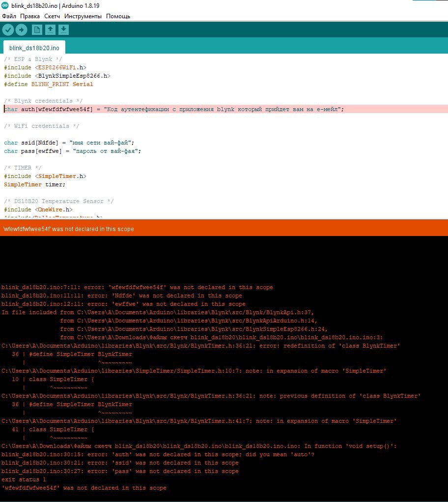The width and height of the screenshot is (448, 502).
Task: Click the redefinition of 'class BlynkTimer' error
Action: pos(201,346)
